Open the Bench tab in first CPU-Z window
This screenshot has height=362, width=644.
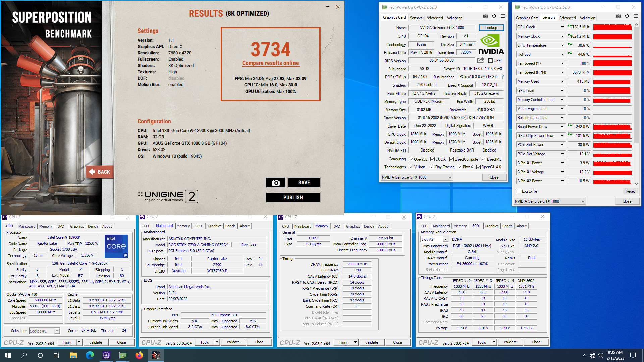pos(93,226)
